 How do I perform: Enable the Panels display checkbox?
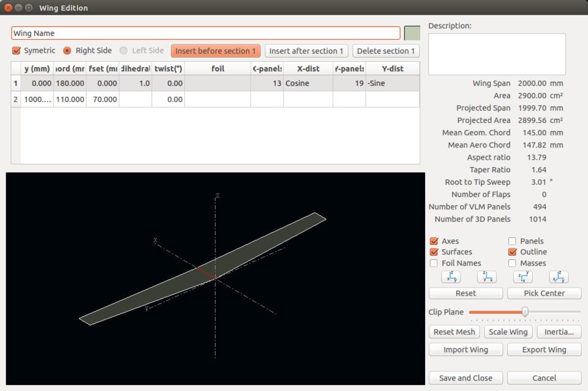(513, 241)
